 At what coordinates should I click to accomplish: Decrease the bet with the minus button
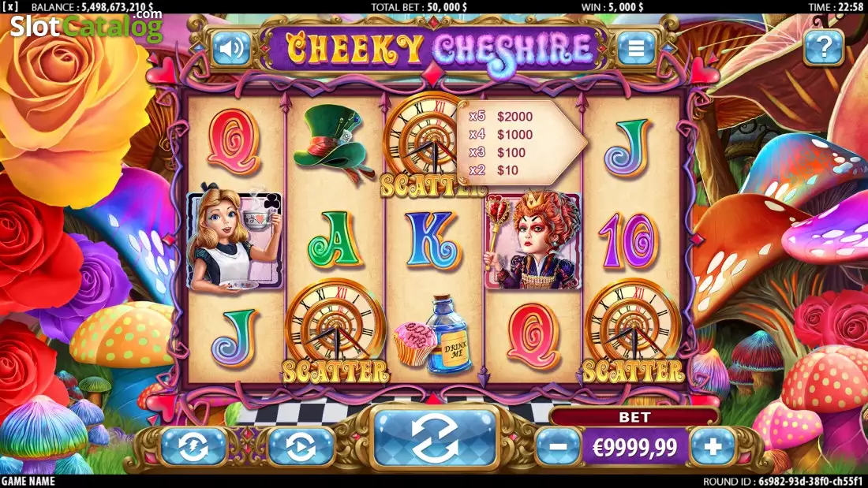(559, 446)
